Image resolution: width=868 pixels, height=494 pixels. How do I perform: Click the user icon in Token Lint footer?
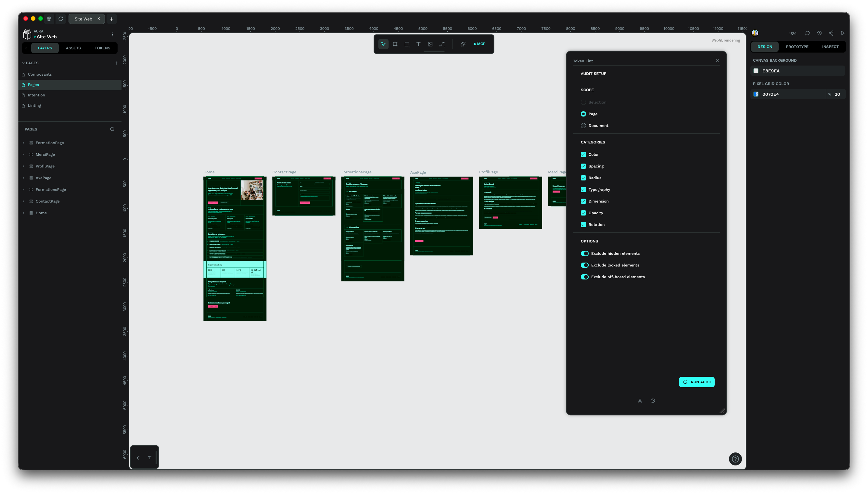[x=640, y=401]
